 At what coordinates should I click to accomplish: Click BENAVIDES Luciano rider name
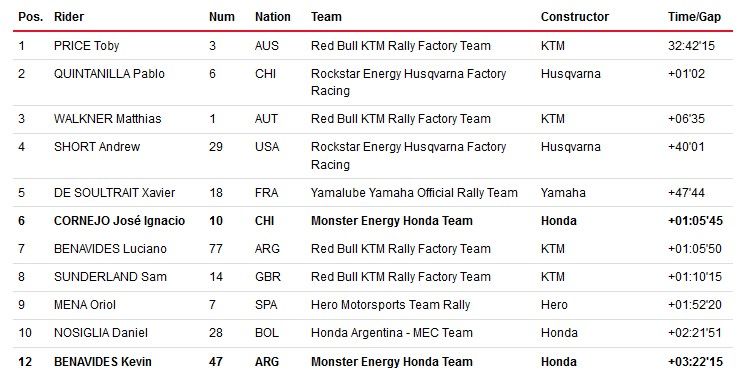coord(110,248)
